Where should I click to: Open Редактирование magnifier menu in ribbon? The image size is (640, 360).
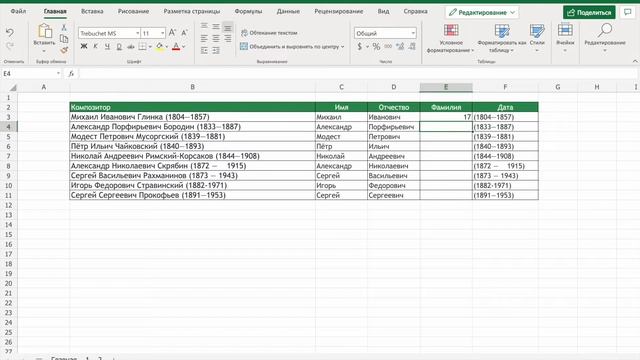point(604,38)
